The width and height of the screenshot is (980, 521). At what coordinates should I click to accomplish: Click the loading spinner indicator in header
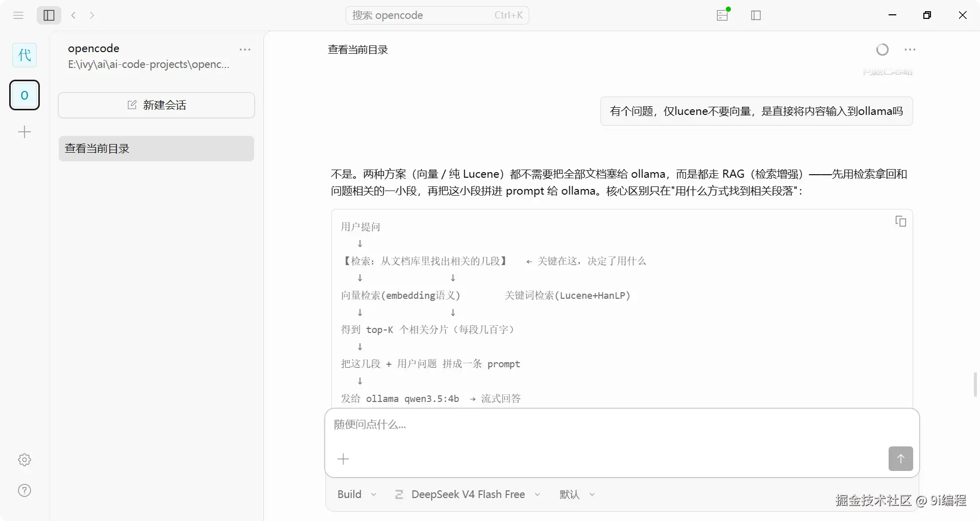point(882,50)
